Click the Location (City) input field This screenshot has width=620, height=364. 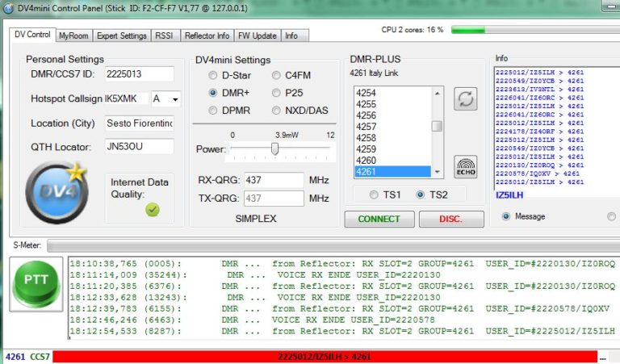click(x=139, y=123)
